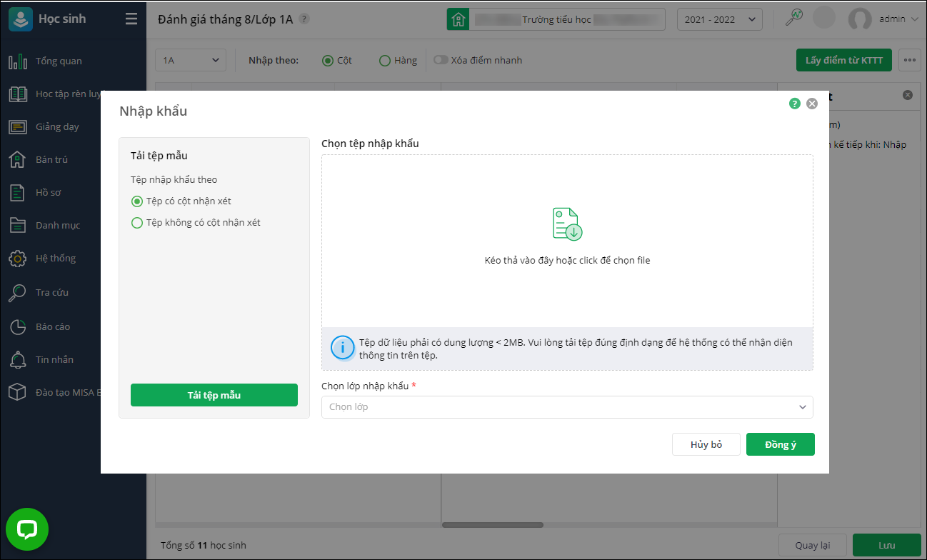Click the Tin nhắn bell icon

pyautogui.click(x=18, y=359)
